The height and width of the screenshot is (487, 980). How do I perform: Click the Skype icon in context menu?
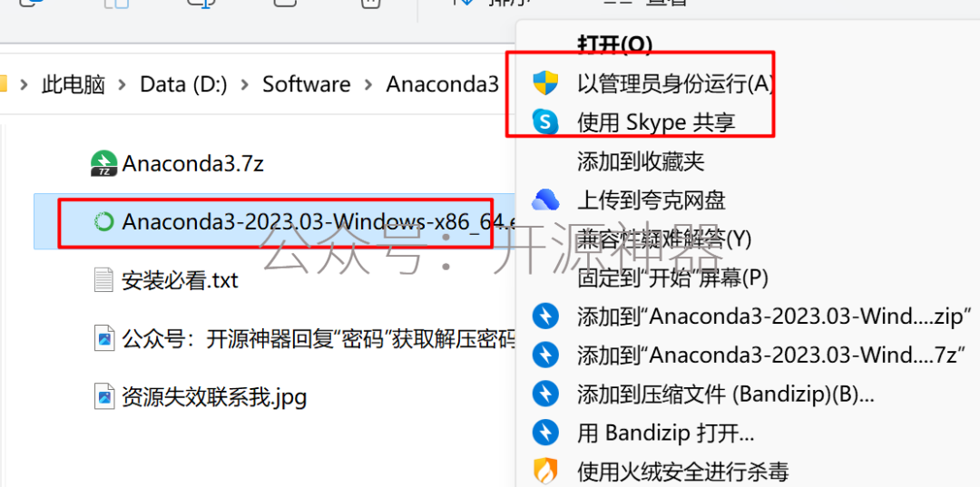pyautogui.click(x=545, y=122)
